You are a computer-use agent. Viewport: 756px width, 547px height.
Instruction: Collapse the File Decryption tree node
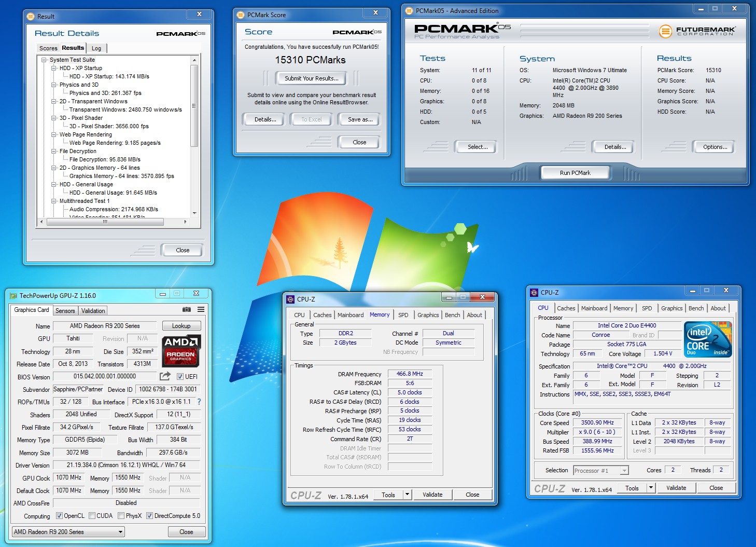[54, 151]
